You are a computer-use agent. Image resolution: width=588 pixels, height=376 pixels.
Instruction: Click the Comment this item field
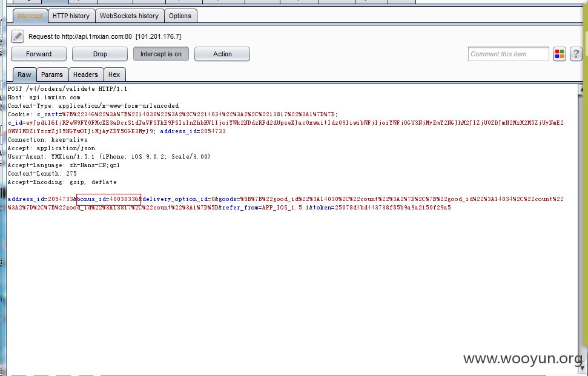pyautogui.click(x=508, y=54)
